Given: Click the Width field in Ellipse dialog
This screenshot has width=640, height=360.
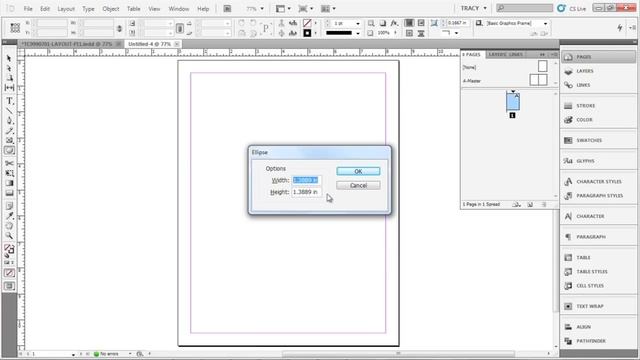Looking at the screenshot, I should point(307,180).
